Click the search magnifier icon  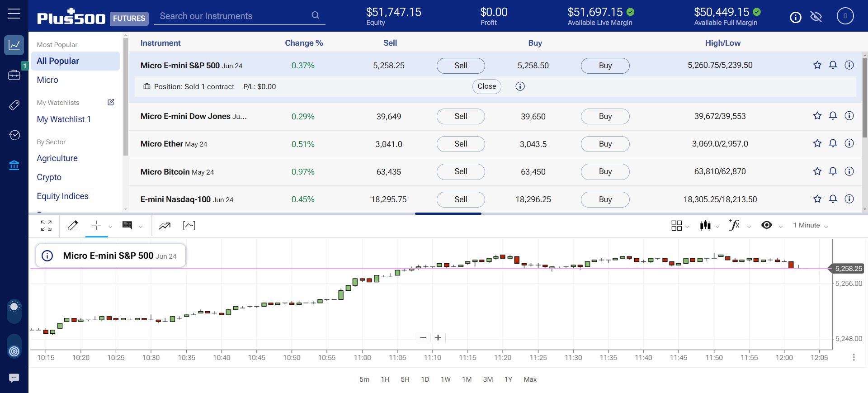(x=315, y=15)
